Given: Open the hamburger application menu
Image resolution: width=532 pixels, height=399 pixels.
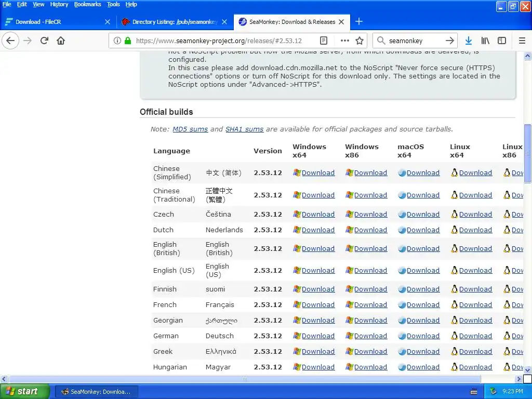Looking at the screenshot, I should pyautogui.click(x=522, y=41).
